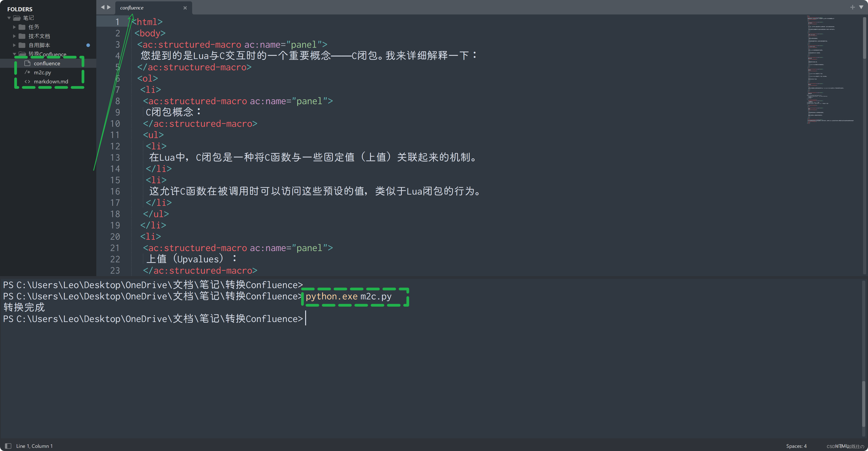Go to next tab with right arrow
Screen dimensions: 868x451
[109, 7]
